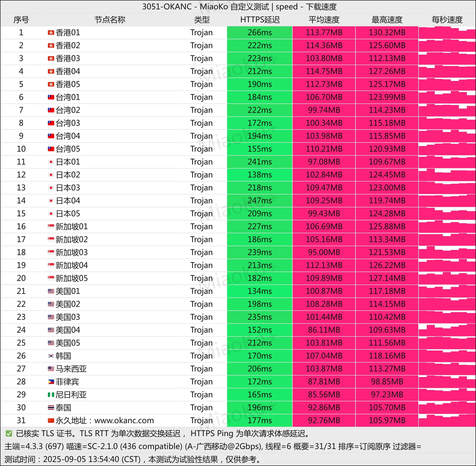The width and height of the screenshot is (476, 466).
Task: Click the 永久地址：www.okanc.com node name
Action: pos(105,421)
